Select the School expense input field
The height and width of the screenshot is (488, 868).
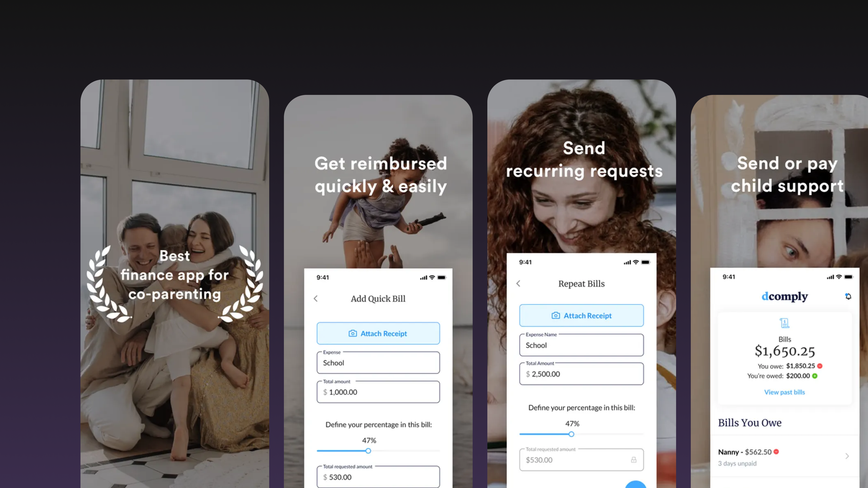tap(378, 362)
